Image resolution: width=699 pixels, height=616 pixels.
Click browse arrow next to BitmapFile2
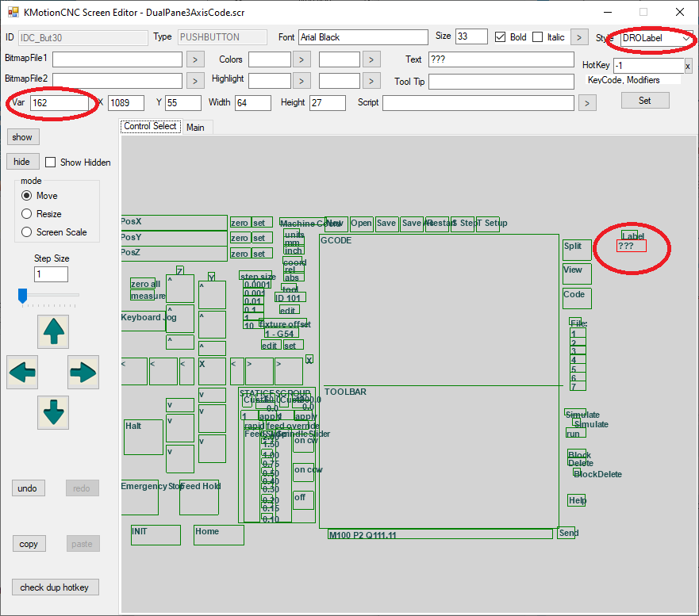pyautogui.click(x=195, y=80)
